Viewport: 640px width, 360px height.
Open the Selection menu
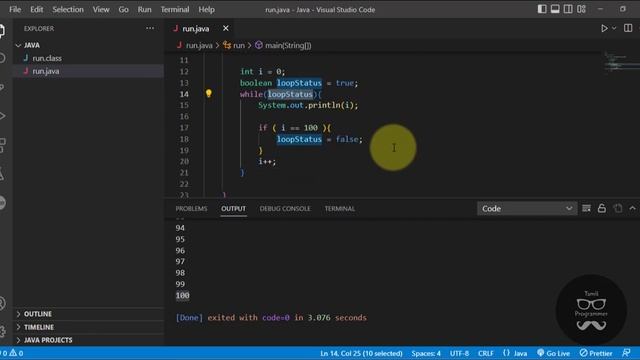point(68,9)
